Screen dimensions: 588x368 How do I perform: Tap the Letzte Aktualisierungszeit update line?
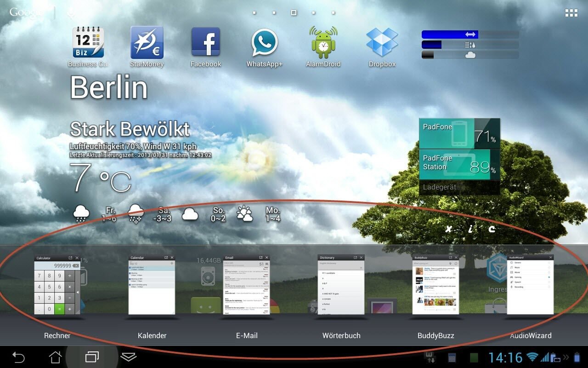click(x=141, y=155)
